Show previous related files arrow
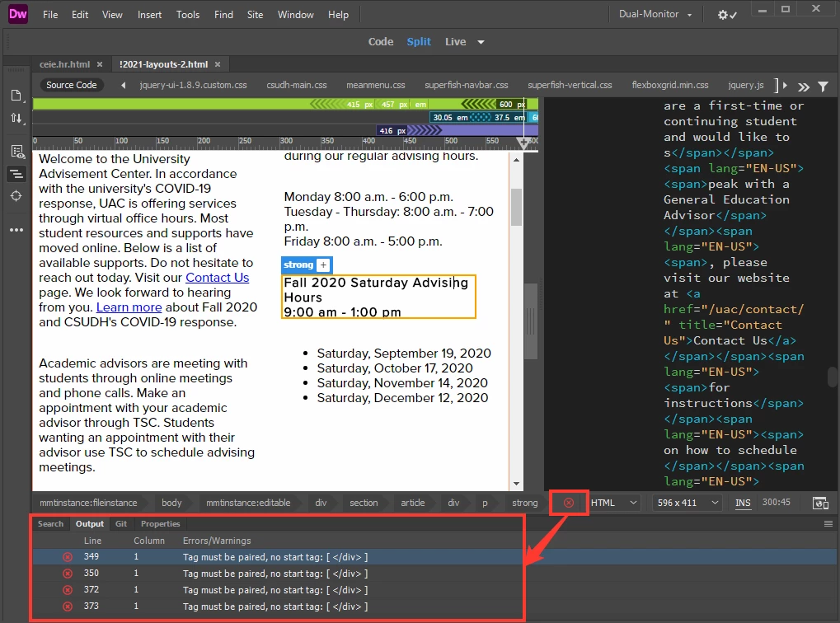 tap(123, 85)
